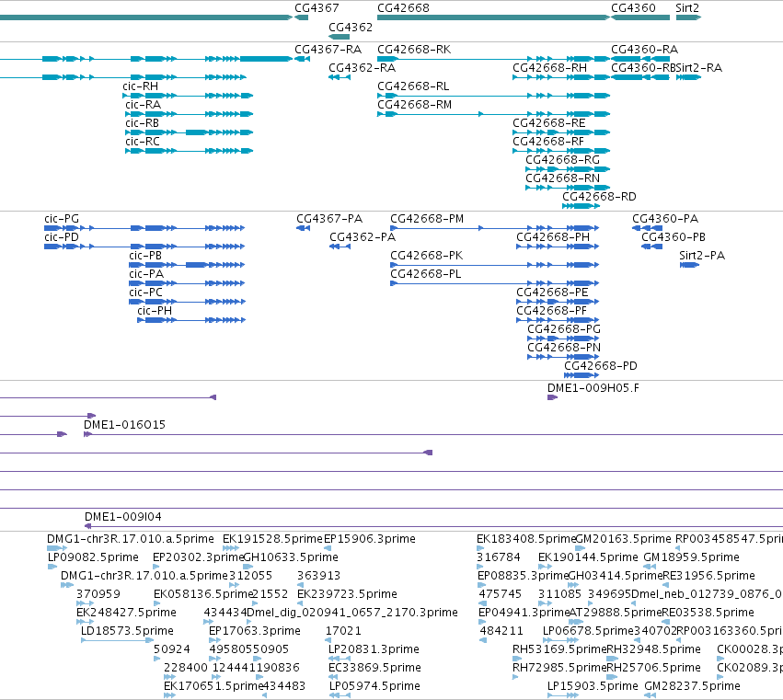Select transcript CG4362-RA
783x700 pixels.
362,68
